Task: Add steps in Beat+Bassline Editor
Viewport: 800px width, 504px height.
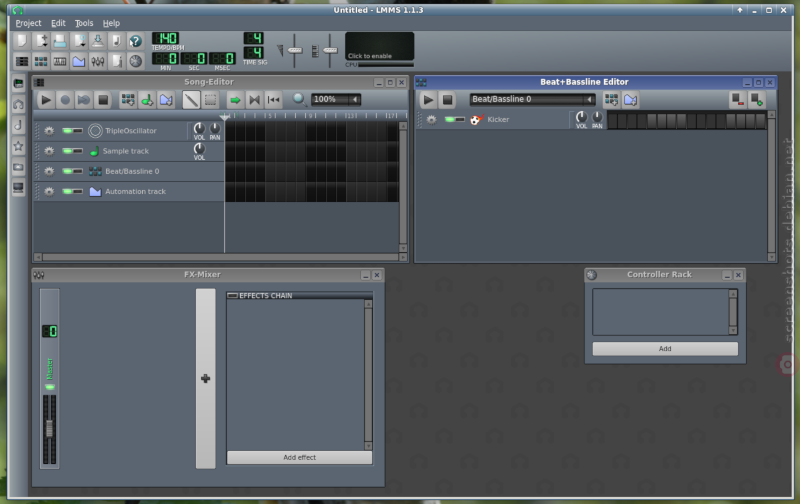Action: pos(757,100)
